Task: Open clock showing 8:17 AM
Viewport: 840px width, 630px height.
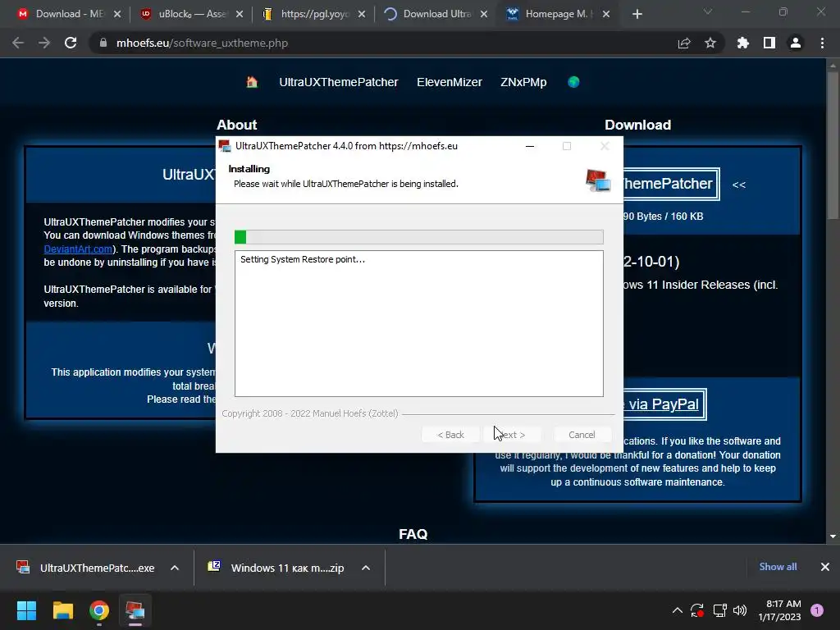Action: [779, 610]
